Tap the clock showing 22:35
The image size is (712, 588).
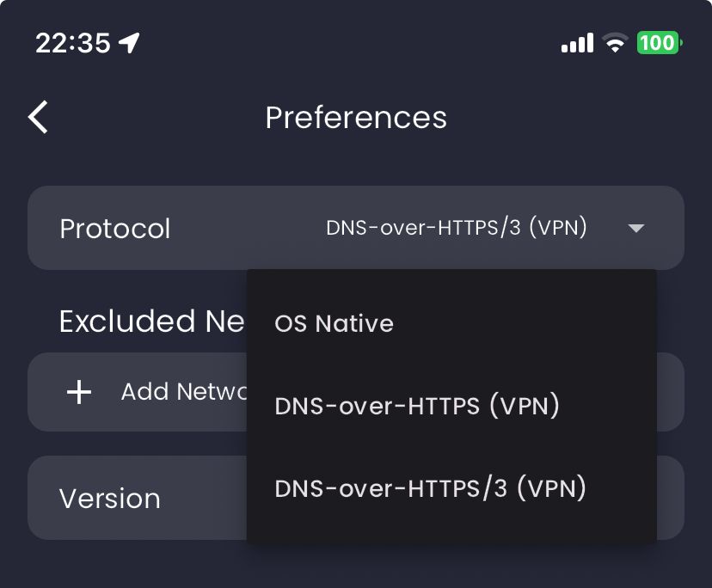[x=73, y=41]
